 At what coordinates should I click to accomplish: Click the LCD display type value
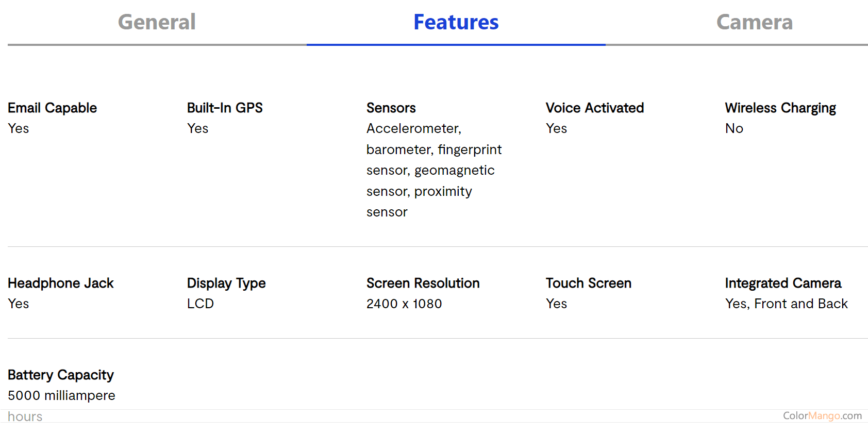coord(200,304)
